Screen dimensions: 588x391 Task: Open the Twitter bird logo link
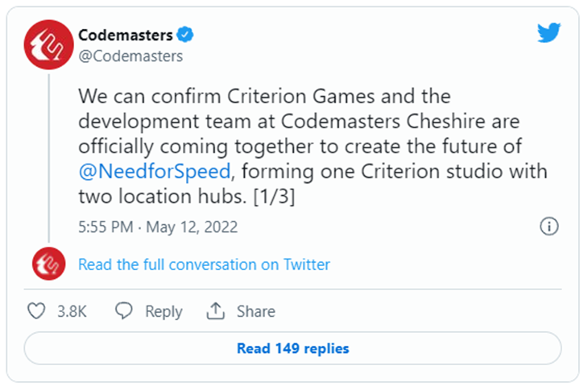[549, 33]
